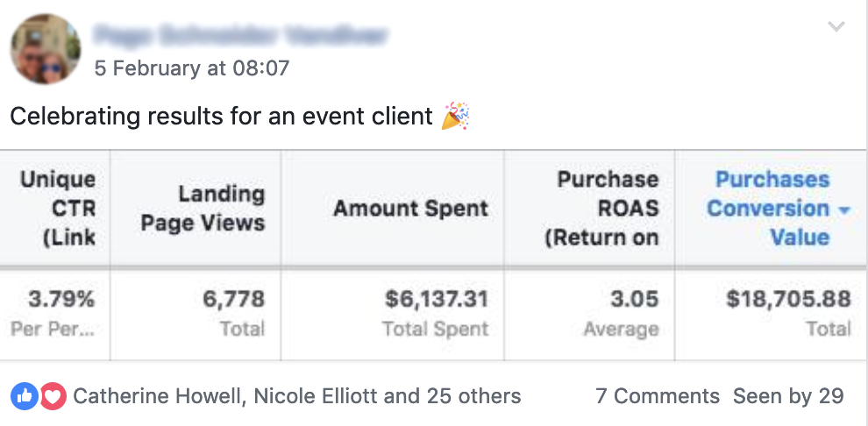View reactions from Catherine Howell and others
This screenshot has height=426, width=868.
tap(296, 396)
